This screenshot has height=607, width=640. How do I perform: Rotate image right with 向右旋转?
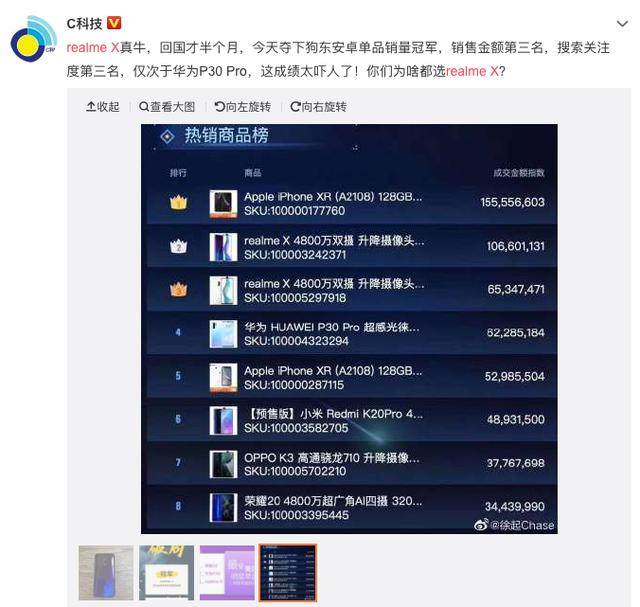click(318, 107)
